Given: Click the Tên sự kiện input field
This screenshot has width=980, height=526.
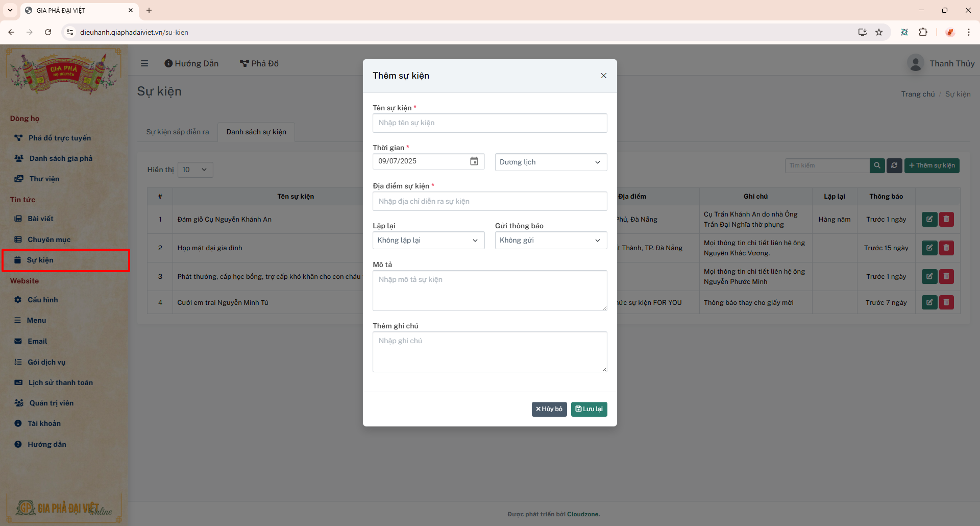Looking at the screenshot, I should [x=489, y=123].
